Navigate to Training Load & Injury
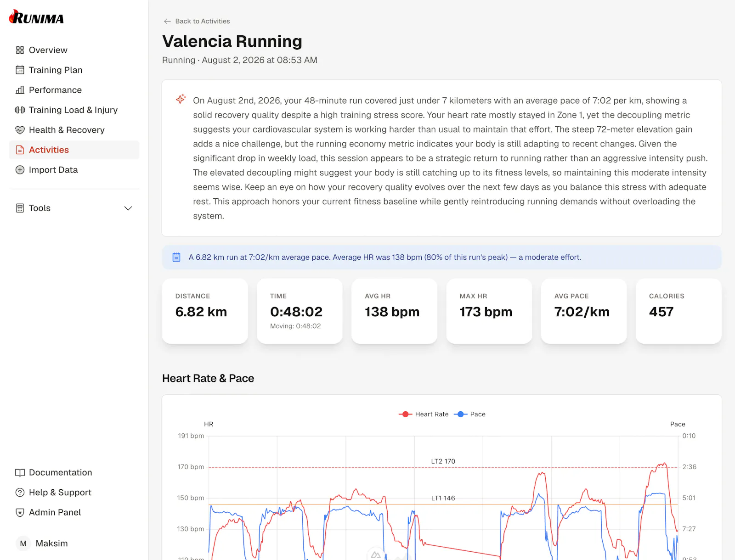The image size is (735, 560). tap(74, 110)
